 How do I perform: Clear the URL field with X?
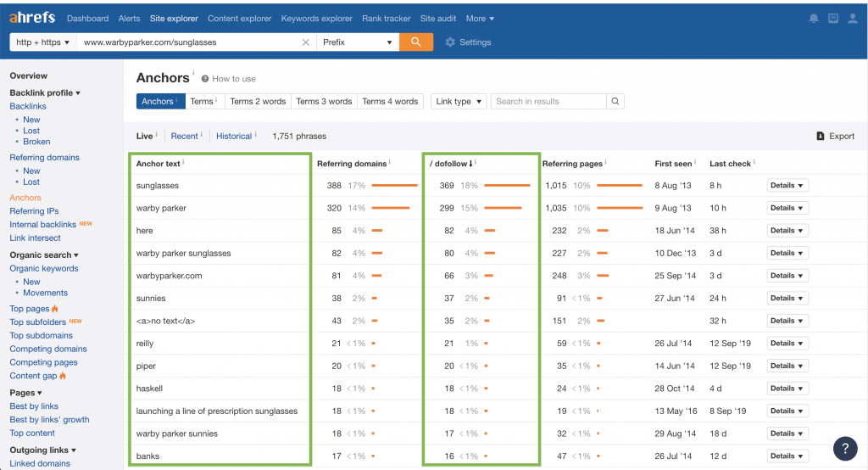[x=305, y=42]
